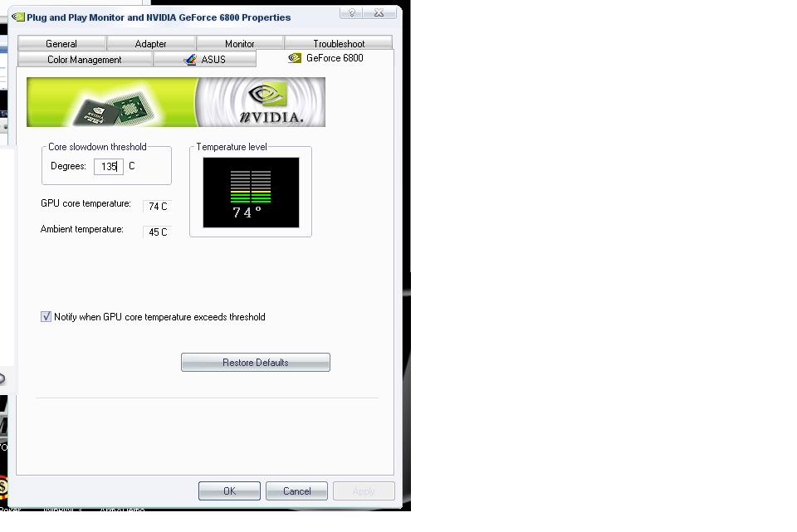Screen dimensions: 797x532
Task: Toggle notify when GPU temperature exceeds threshold
Action: [x=46, y=316]
